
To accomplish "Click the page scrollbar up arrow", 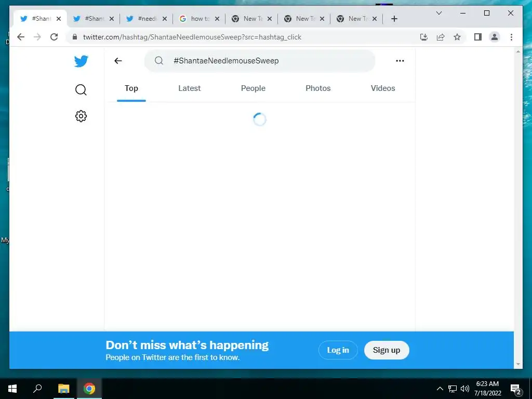I will pyautogui.click(x=518, y=51).
